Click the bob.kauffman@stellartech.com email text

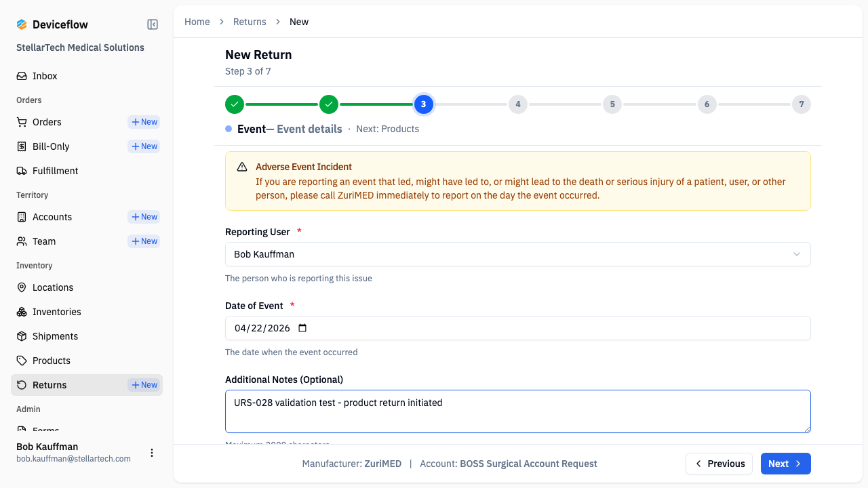[x=73, y=459]
